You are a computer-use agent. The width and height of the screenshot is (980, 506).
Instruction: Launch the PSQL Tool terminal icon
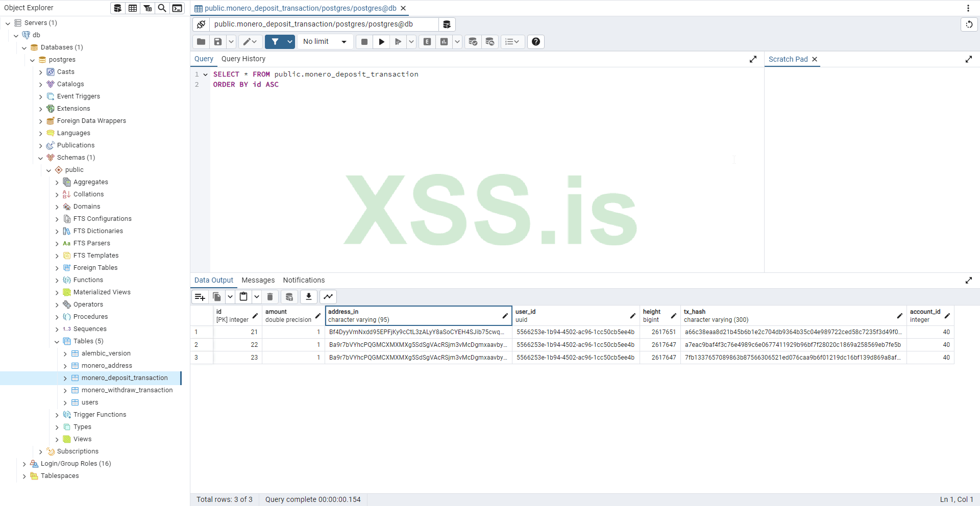point(177,8)
